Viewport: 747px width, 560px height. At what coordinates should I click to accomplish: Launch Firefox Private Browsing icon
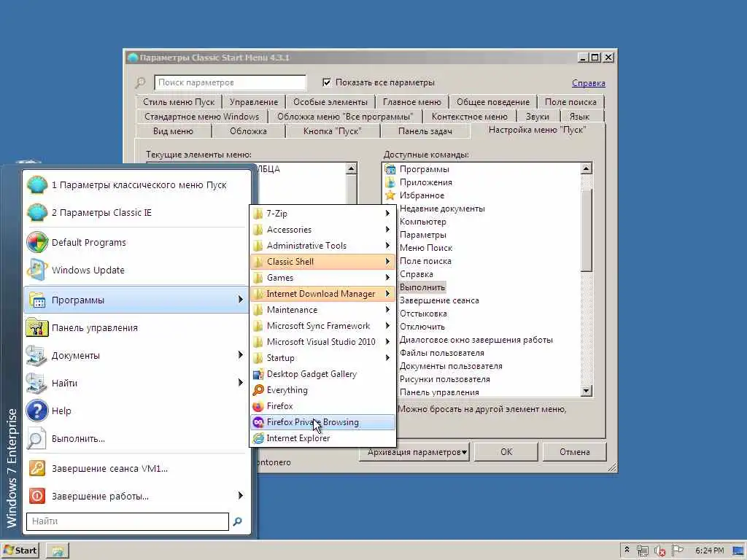(x=258, y=422)
